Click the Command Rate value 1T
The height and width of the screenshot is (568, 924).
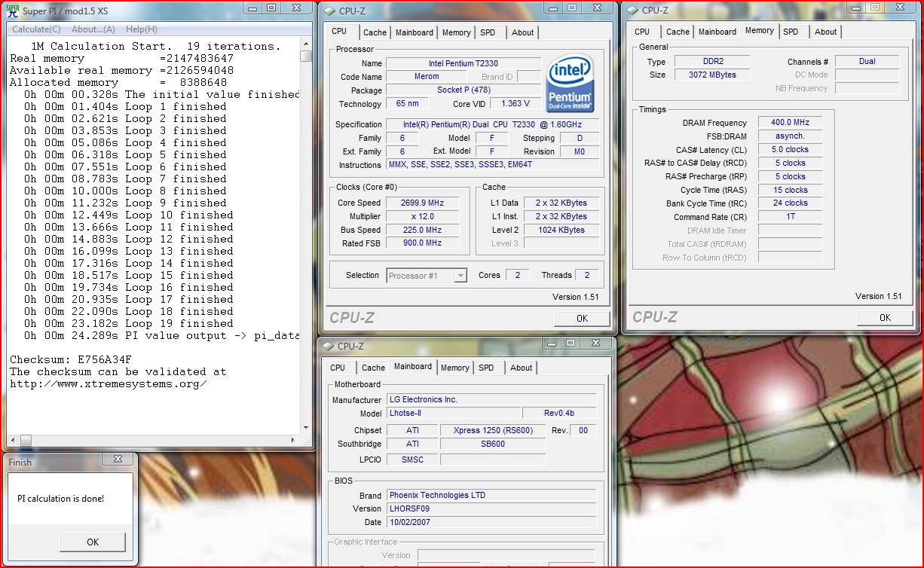pos(790,216)
